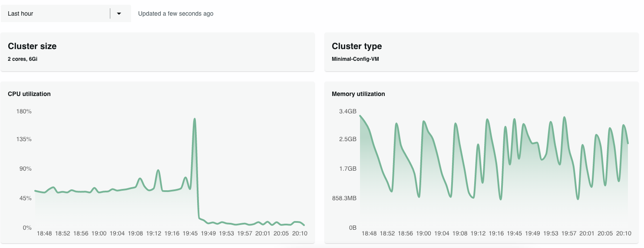Click the tallest CPU spike peak near 19:45
The height and width of the screenshot is (248, 644).
coord(195,119)
